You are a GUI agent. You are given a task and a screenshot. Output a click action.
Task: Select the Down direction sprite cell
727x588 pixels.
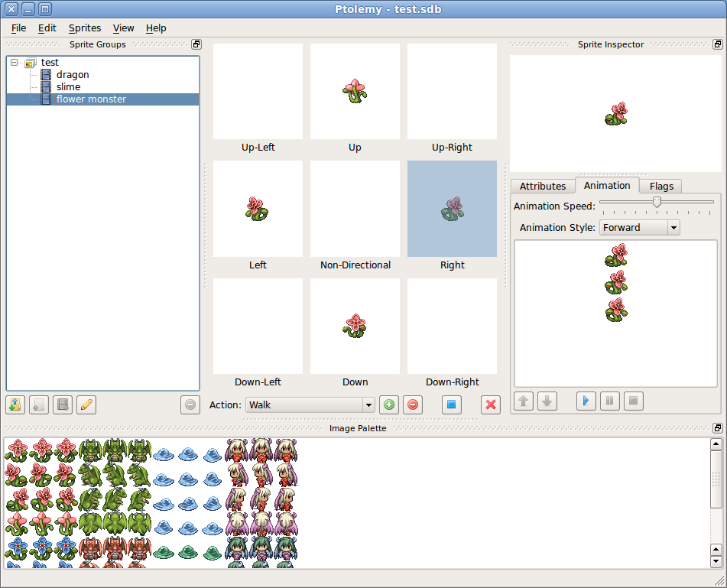355,326
